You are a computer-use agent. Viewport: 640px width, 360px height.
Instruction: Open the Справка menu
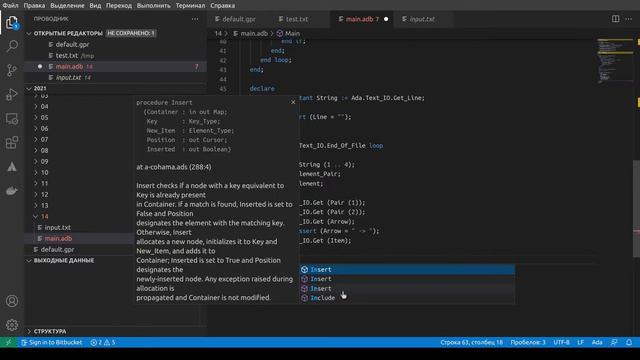point(222,5)
